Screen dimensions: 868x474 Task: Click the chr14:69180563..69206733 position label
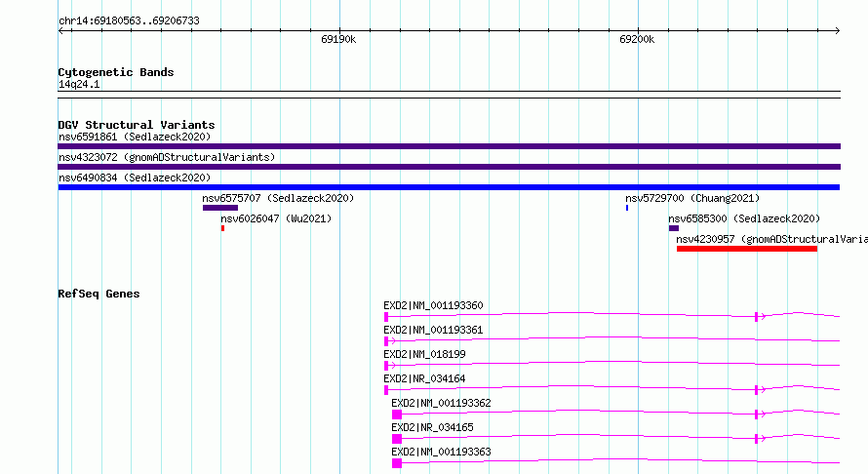[129, 20]
